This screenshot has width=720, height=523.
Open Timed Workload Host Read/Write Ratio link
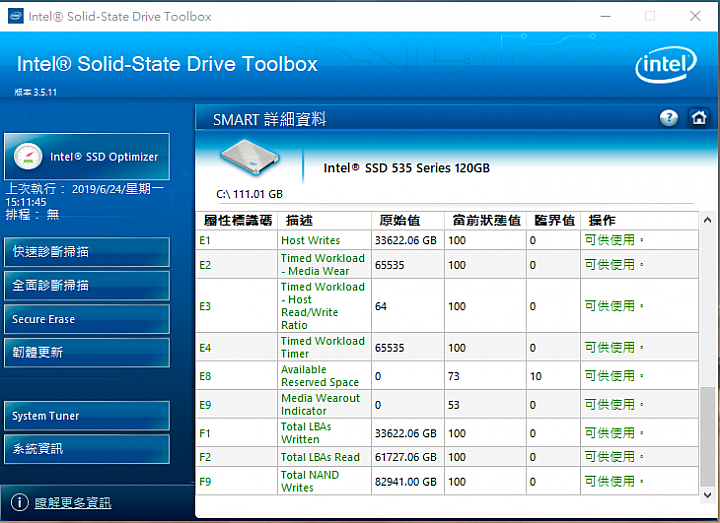pos(322,306)
